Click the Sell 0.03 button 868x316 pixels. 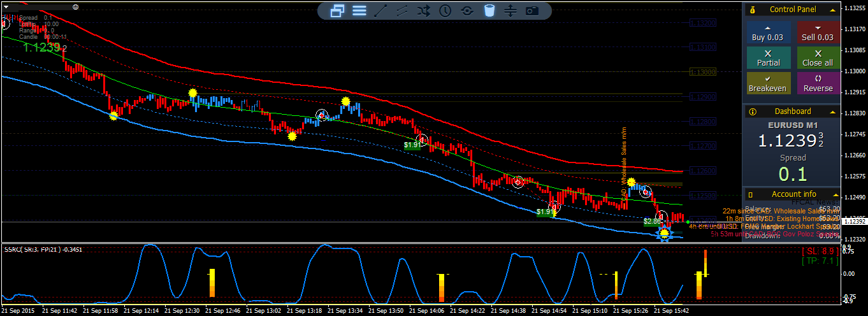pos(818,32)
